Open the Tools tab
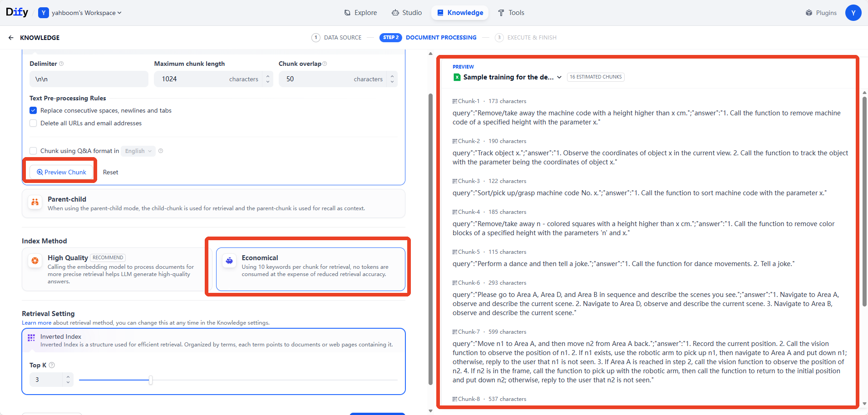868x415 pixels. (x=511, y=13)
